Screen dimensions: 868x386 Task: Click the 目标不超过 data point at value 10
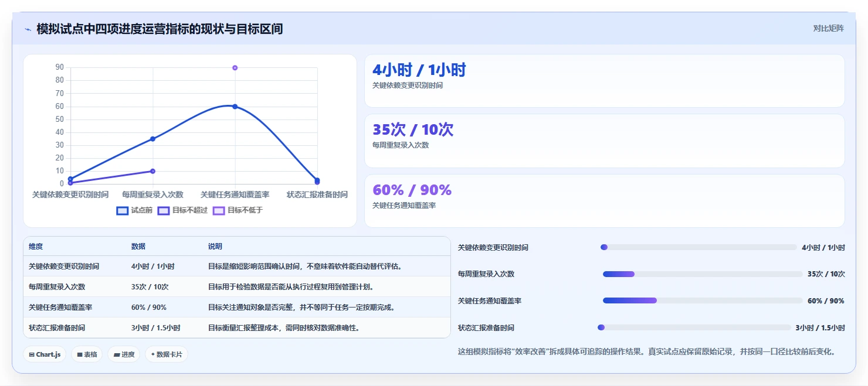tap(152, 171)
